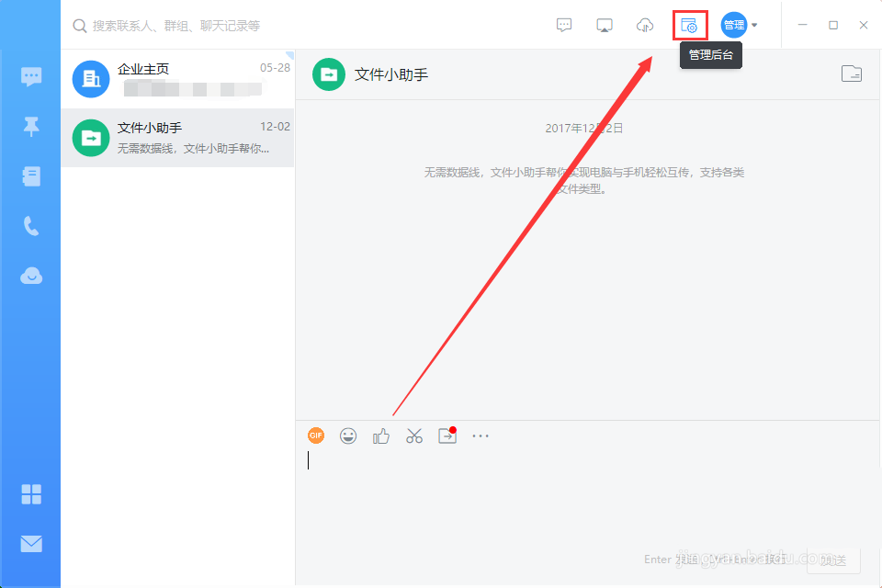Viewport: 882px width, 588px height.
Task: Click the 发送 send button
Action: click(831, 559)
